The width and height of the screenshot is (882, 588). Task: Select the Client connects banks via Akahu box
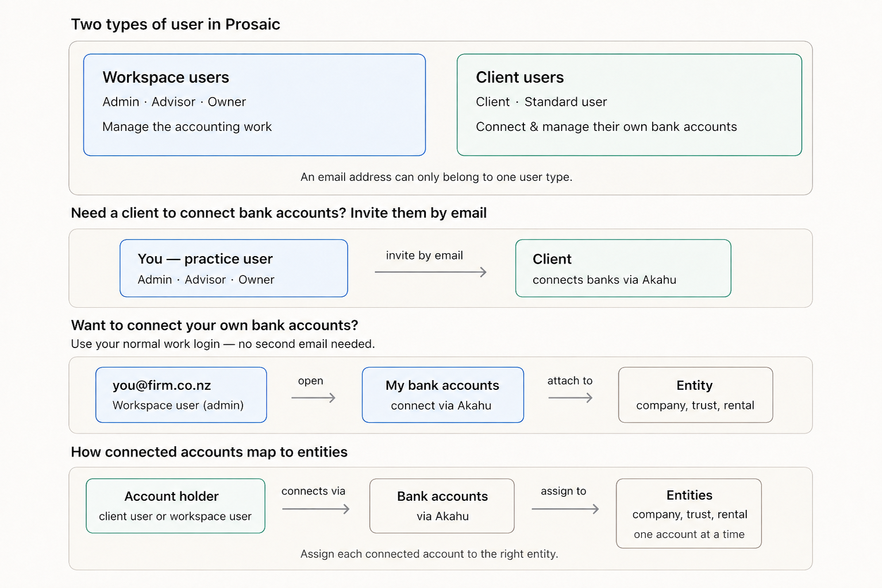tap(623, 268)
